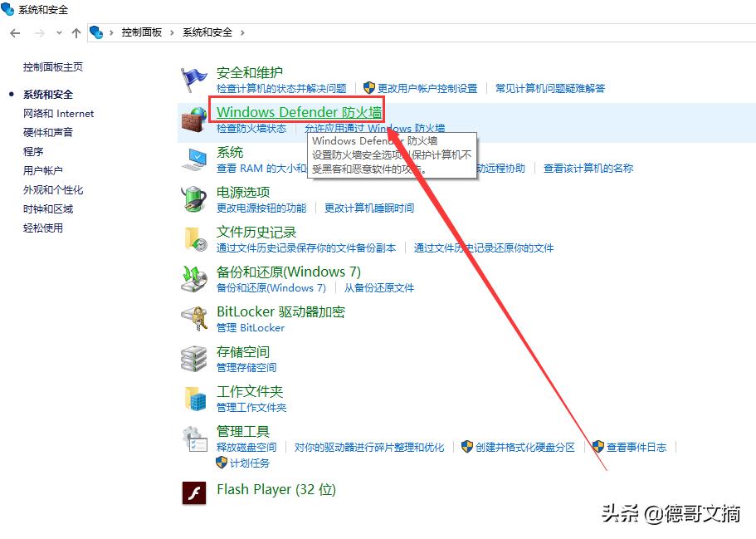The image size is (756, 539).
Task: Open 工作文件夹 via its blue folder icon
Action: tap(194, 398)
